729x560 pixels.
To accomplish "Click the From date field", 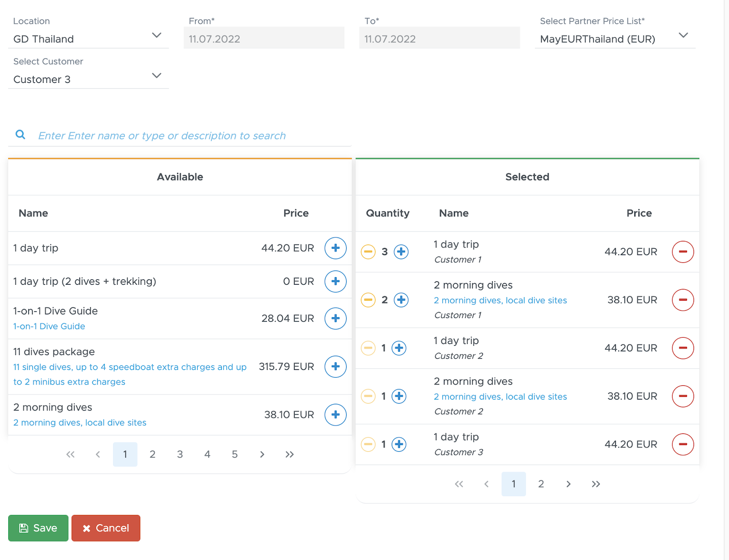I will point(264,38).
